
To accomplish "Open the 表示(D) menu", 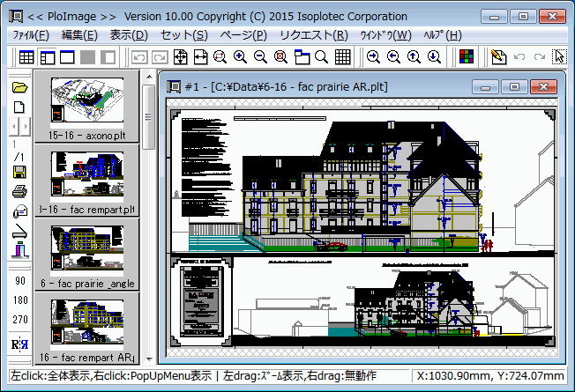I will (x=129, y=35).
